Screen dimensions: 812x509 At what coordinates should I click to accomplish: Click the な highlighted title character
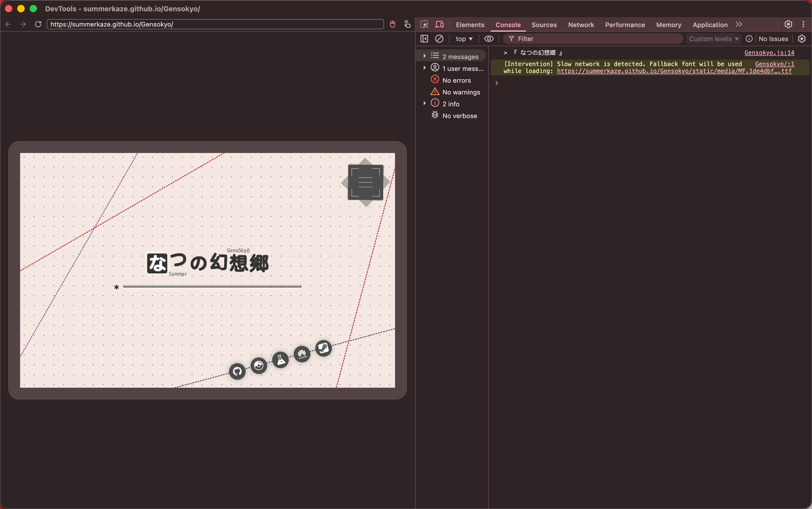[x=157, y=263]
